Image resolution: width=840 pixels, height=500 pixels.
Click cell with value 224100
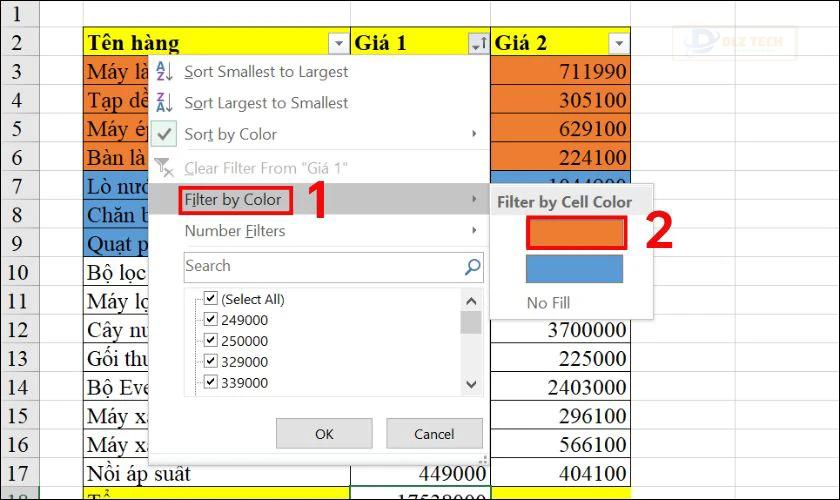560,158
